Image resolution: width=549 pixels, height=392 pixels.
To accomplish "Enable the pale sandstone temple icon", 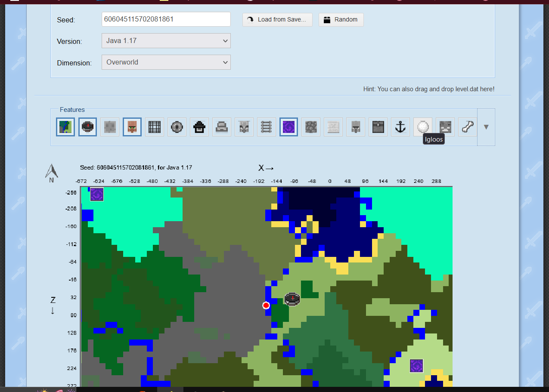I will pyautogui.click(x=333, y=127).
